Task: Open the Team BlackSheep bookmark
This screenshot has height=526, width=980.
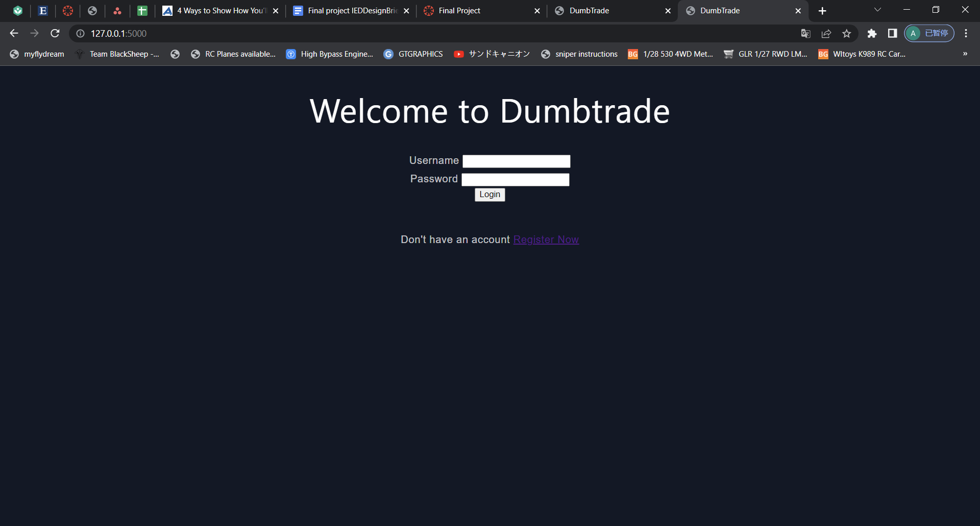Action: coord(117,54)
